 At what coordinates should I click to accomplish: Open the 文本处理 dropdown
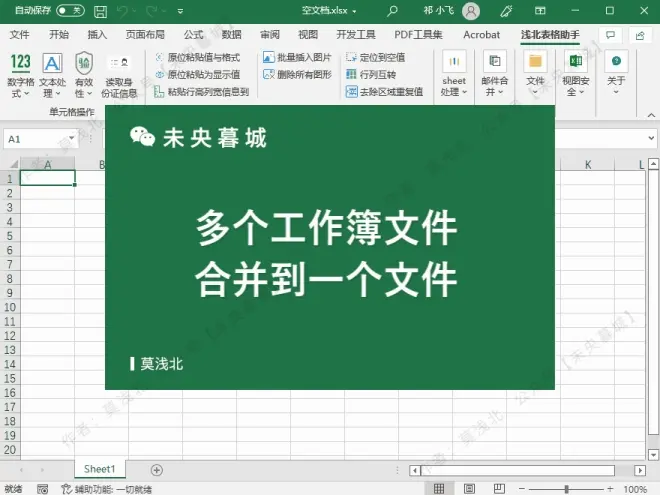pyautogui.click(x=52, y=75)
